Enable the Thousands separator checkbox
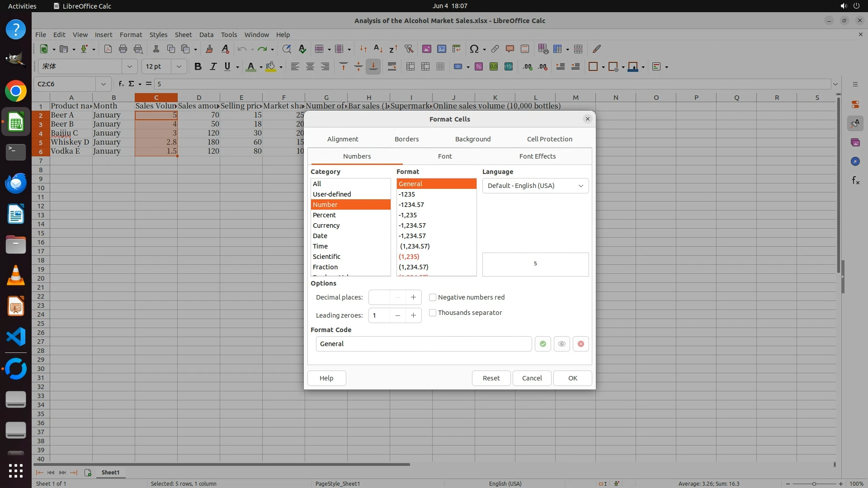The width and height of the screenshot is (868, 488). coord(433,313)
